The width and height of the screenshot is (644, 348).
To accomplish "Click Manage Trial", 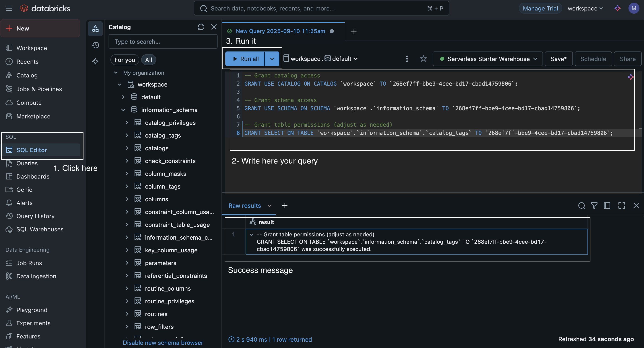I will pyautogui.click(x=540, y=8).
